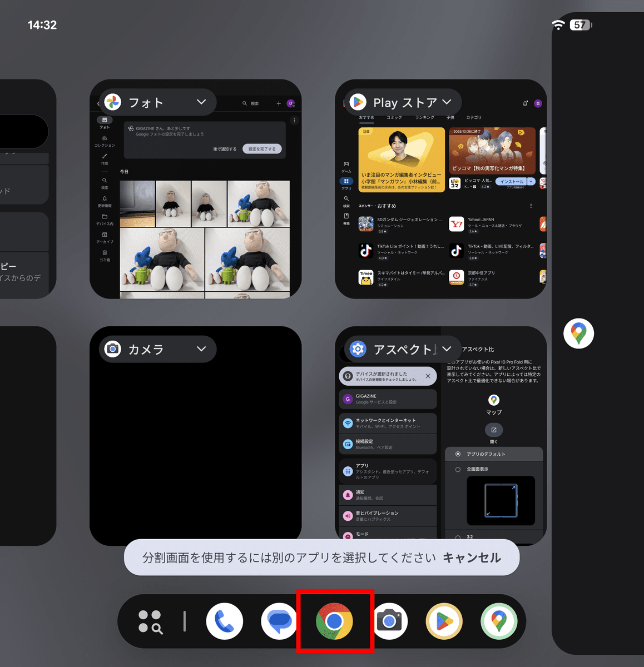The image size is (644, 667).
Task: Tap the Google Photos app icon on card
Action: pos(113,102)
